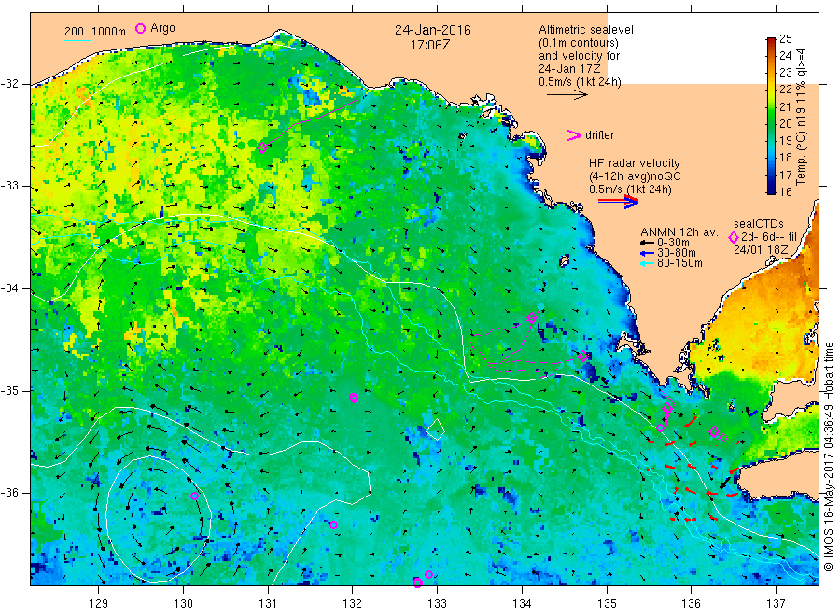Click the -32 latitude axis label
The image size is (840, 616).
10,84
